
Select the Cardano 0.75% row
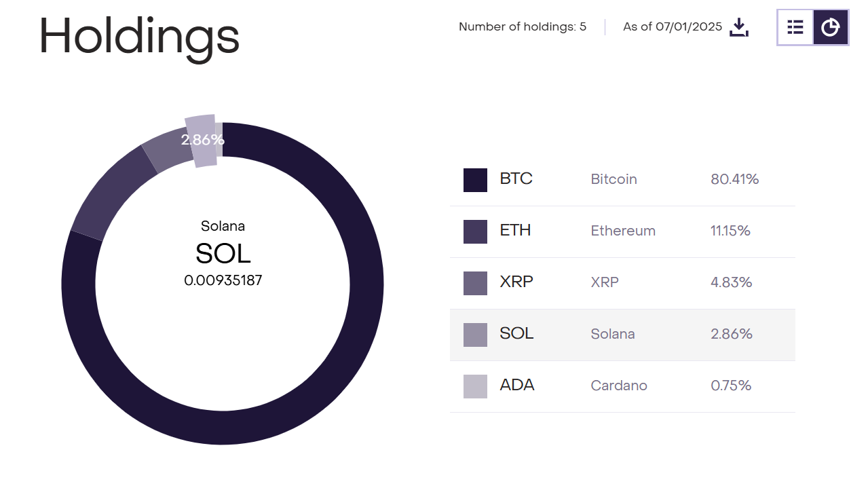622,386
